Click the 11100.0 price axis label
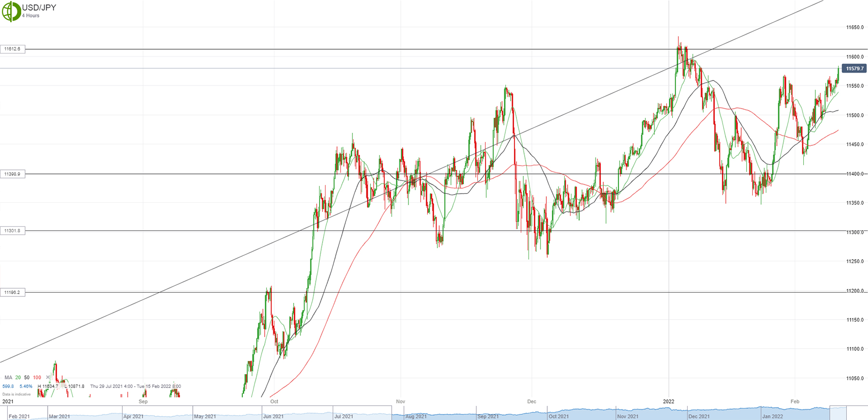This screenshot has width=868, height=420. click(855, 349)
